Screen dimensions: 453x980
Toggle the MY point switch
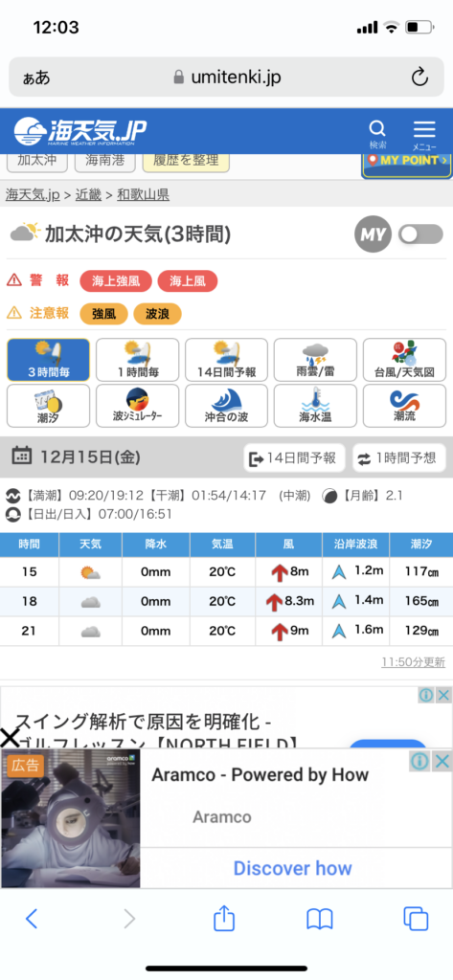point(421,234)
